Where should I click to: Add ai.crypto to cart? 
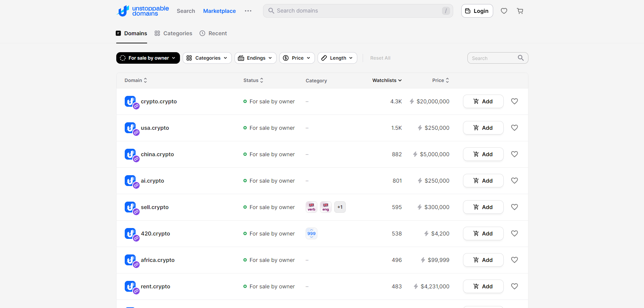point(483,181)
